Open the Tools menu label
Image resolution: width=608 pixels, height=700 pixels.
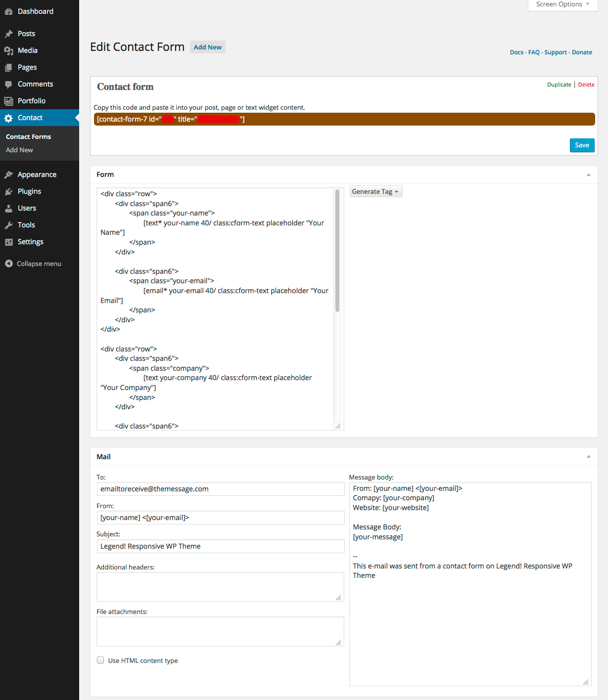(26, 225)
